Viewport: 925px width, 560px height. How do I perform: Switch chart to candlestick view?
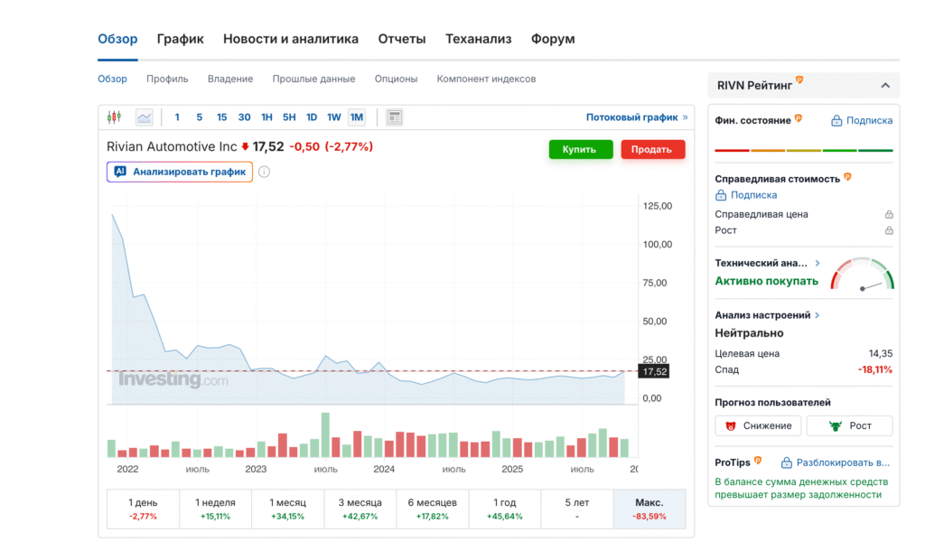tap(114, 117)
